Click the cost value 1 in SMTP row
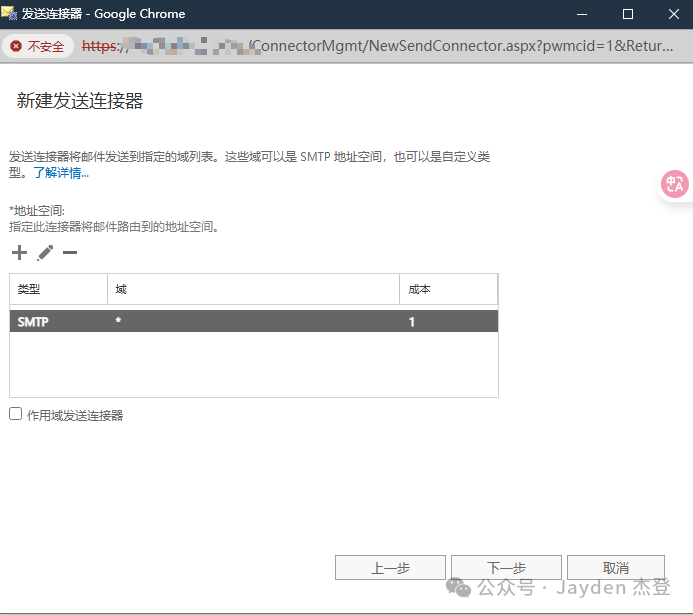 (412, 322)
